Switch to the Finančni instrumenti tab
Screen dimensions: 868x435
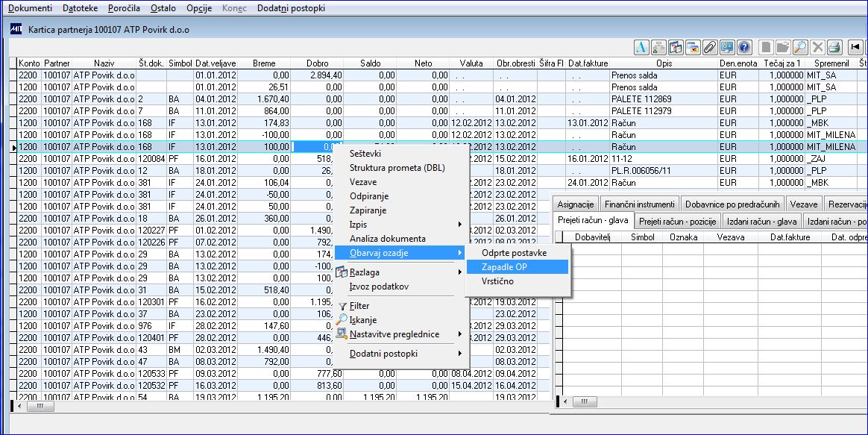click(639, 204)
